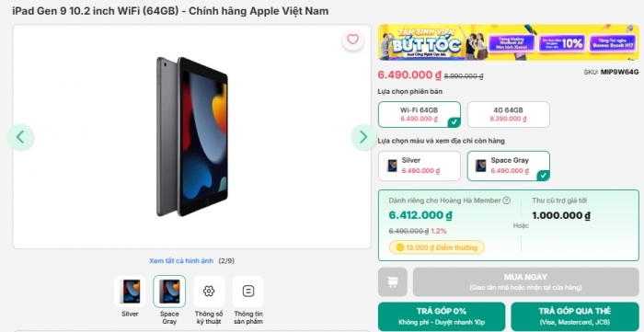The image size is (644, 332).
Task: Open the Thông số kỹ thuật gear icon
Action: tap(209, 292)
